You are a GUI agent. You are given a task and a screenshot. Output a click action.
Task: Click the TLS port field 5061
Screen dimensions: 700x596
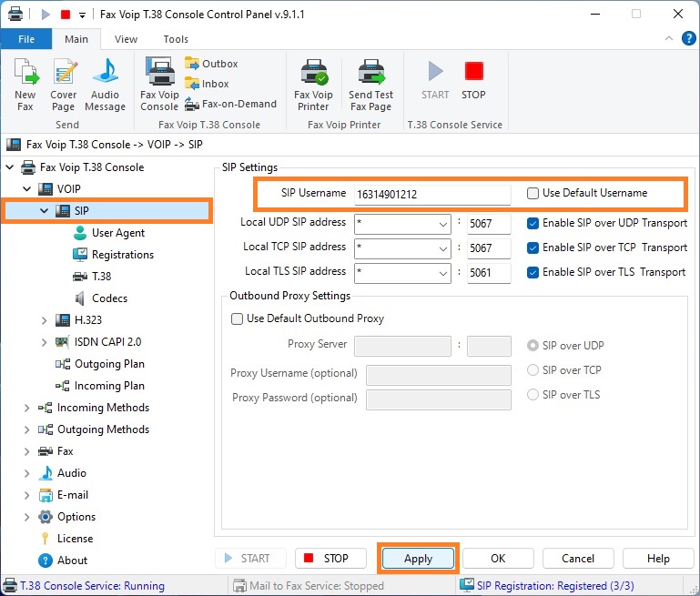coord(489,273)
